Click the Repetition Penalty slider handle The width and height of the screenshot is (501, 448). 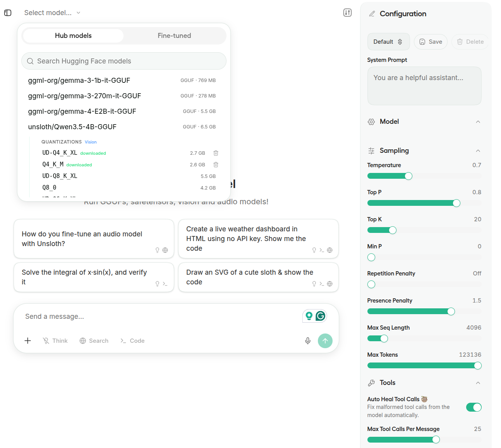(x=371, y=285)
